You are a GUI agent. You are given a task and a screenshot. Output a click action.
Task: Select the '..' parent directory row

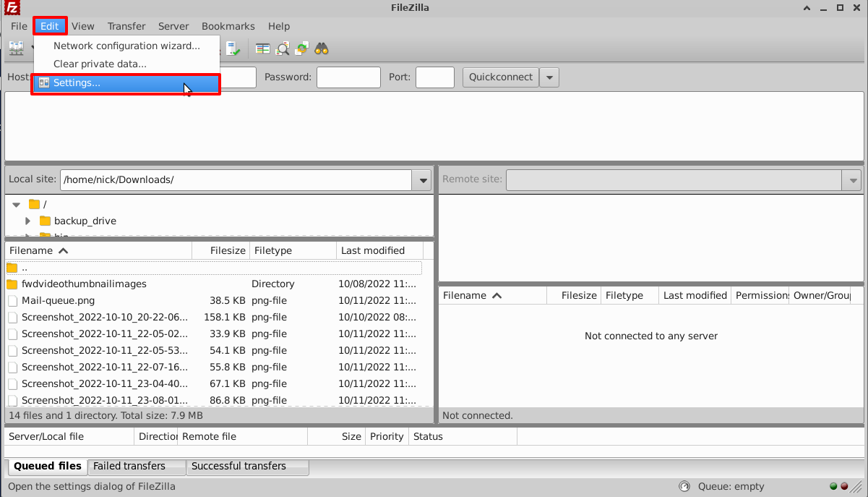click(x=214, y=268)
